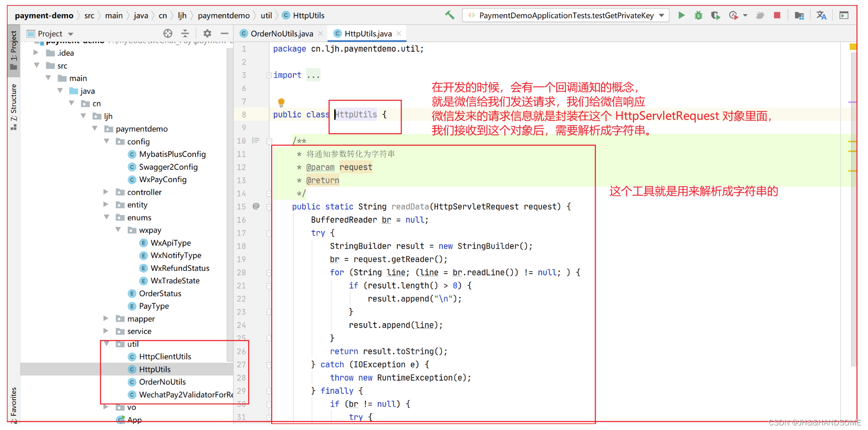This screenshot has width=868, height=430.
Task: Click the intention lightbulb on line 7
Action: coord(281,102)
